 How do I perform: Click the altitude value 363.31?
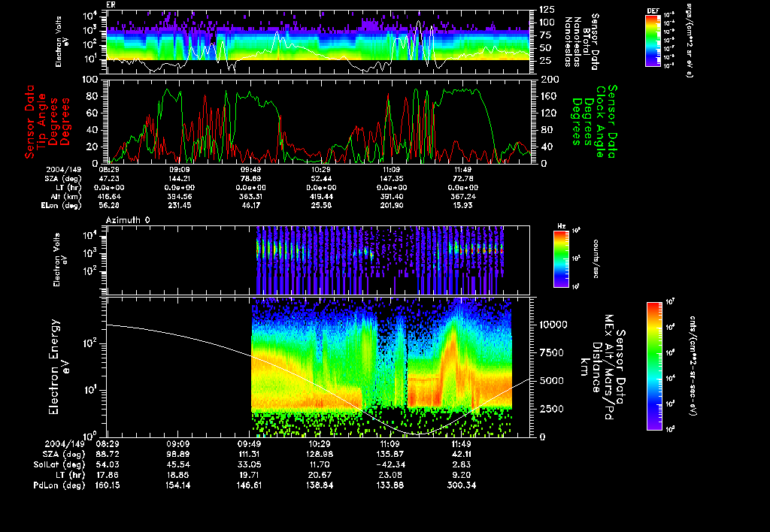point(250,196)
